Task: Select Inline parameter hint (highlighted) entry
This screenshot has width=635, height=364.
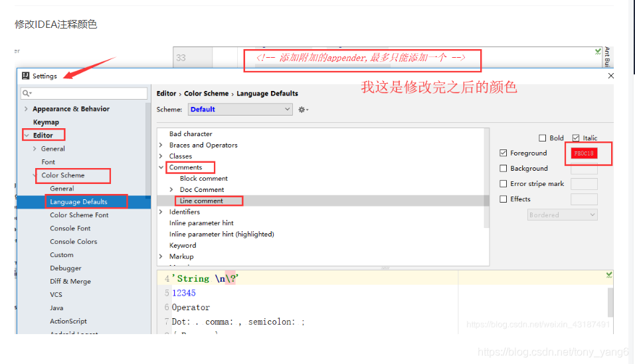Action: click(x=222, y=234)
